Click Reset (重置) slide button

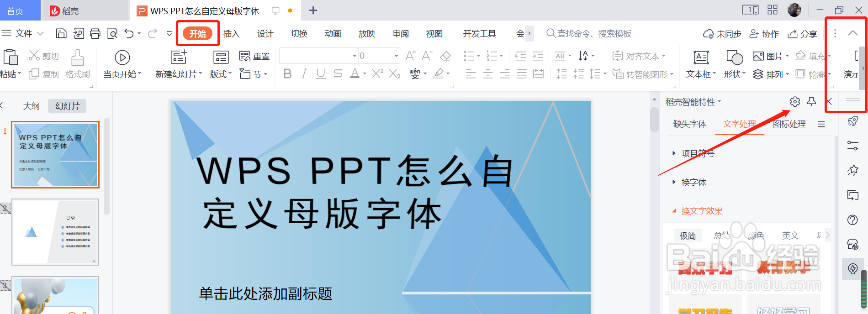(254, 56)
